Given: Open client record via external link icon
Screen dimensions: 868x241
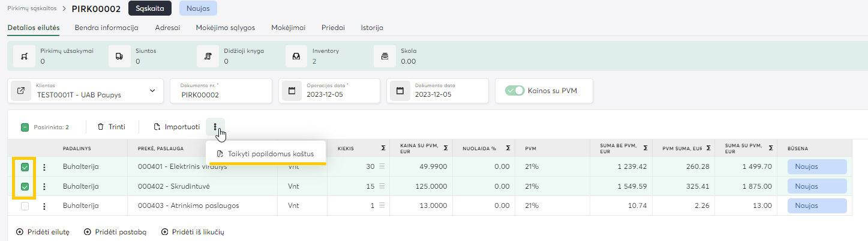Looking at the screenshot, I should pyautogui.click(x=21, y=91).
